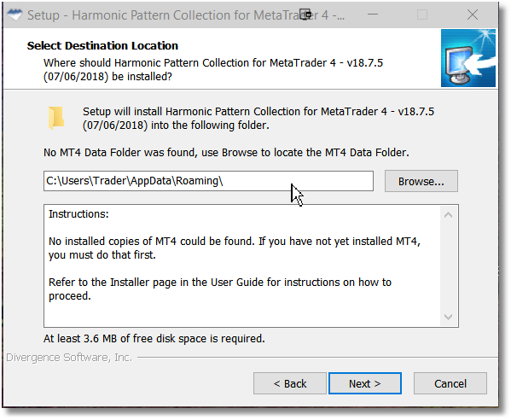Click the installer computer image icon
511x420 pixels.
pos(468,58)
